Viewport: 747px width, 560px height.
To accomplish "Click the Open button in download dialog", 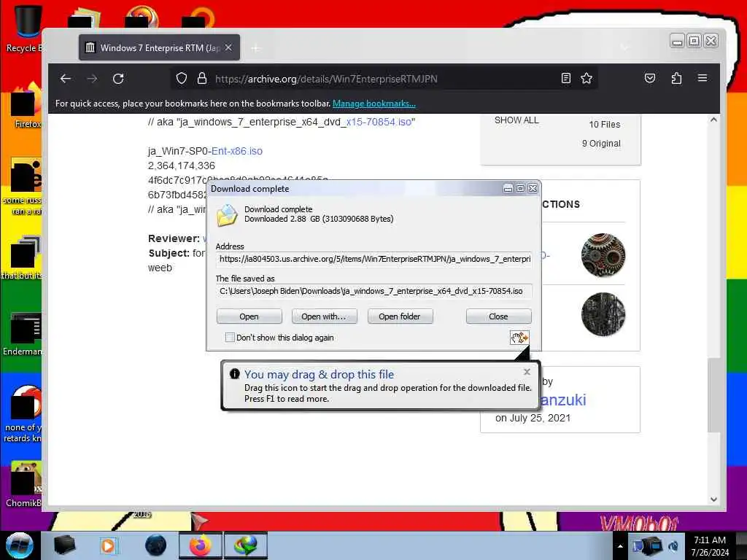I will 249,316.
